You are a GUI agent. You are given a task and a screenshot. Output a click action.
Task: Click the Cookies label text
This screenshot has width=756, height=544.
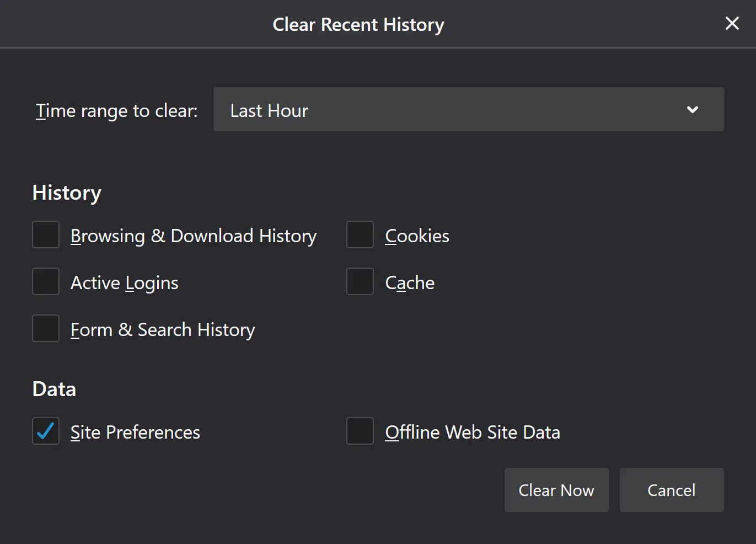click(417, 236)
